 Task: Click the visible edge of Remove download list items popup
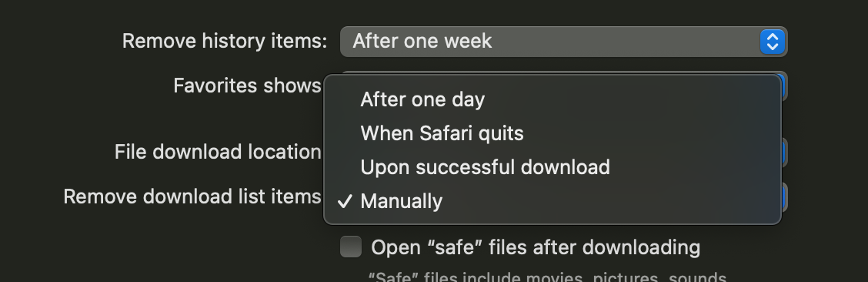pos(784,197)
